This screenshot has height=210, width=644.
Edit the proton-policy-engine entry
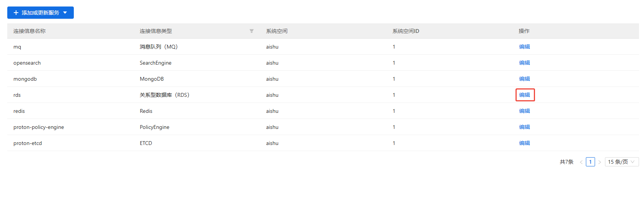tap(524, 127)
